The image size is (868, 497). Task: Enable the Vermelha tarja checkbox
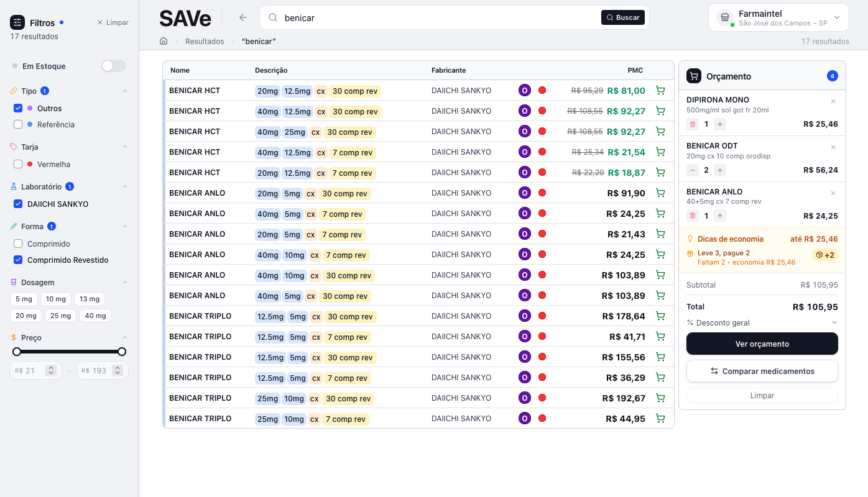pos(18,164)
